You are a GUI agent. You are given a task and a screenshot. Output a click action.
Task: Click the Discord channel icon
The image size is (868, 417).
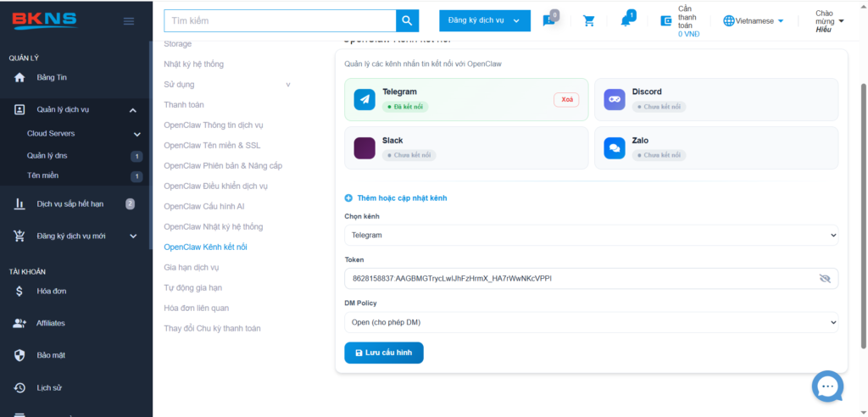point(615,100)
